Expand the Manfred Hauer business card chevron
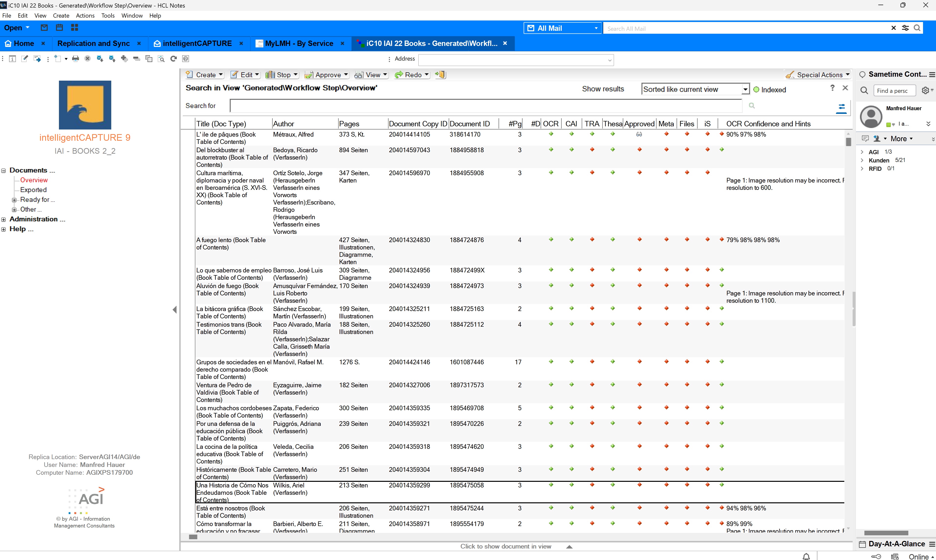 click(x=928, y=124)
